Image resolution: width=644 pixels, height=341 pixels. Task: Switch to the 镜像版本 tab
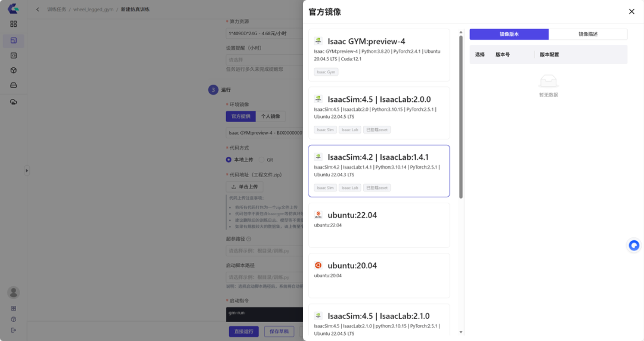point(509,34)
